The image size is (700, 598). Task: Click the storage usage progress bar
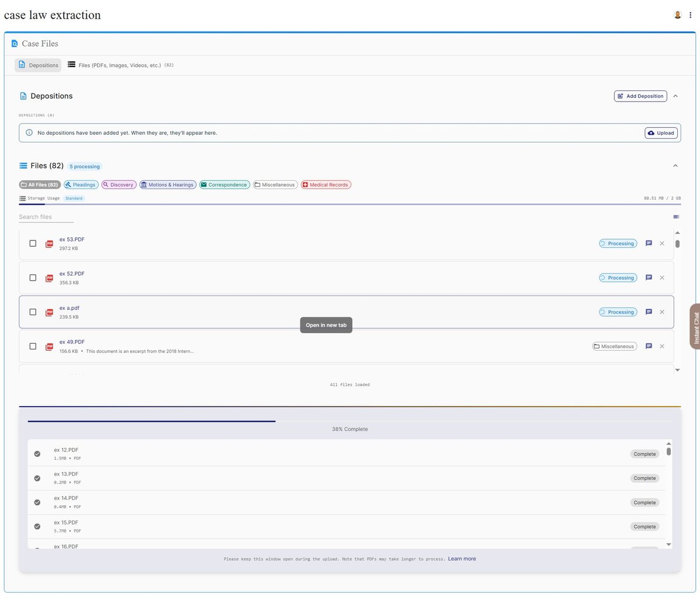point(350,204)
